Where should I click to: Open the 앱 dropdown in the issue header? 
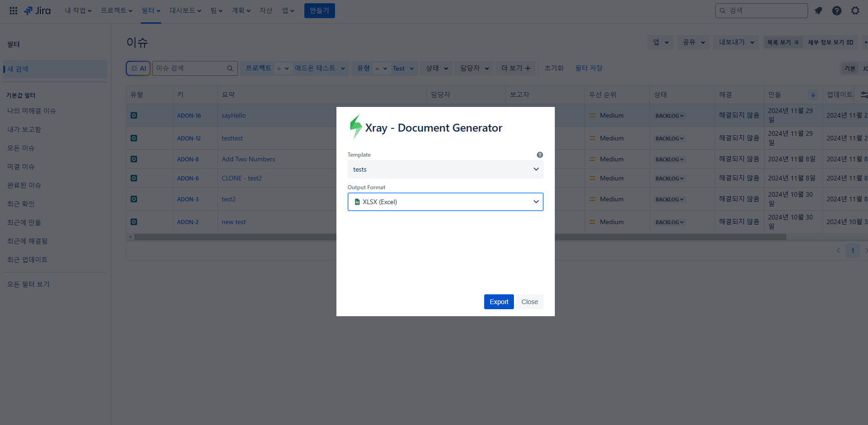click(x=660, y=42)
